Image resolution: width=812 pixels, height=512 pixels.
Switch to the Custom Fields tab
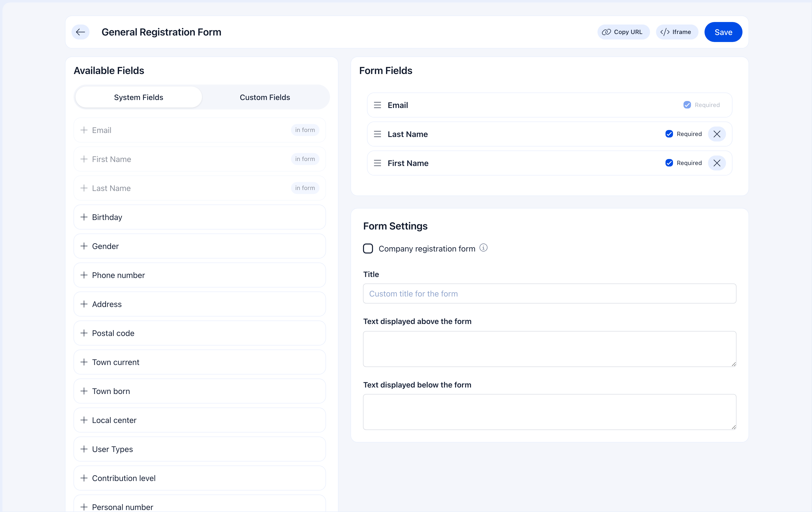click(x=265, y=97)
